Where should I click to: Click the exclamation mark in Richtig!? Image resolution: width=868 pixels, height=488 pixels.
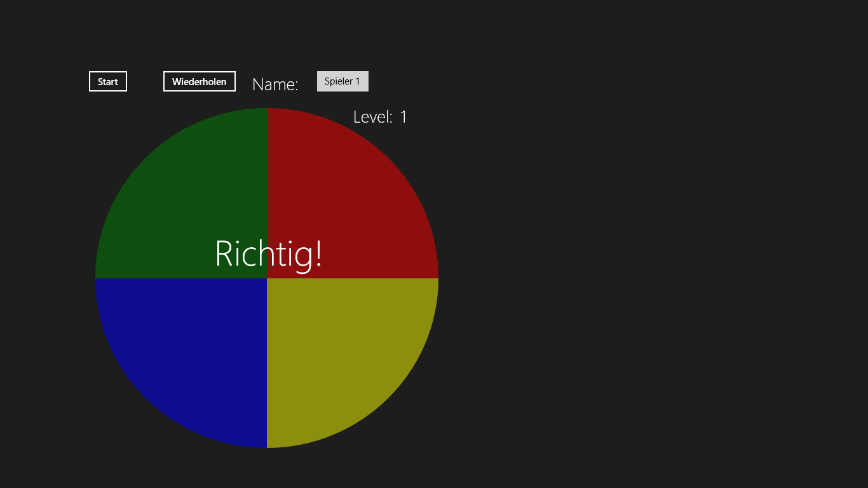click(x=318, y=254)
